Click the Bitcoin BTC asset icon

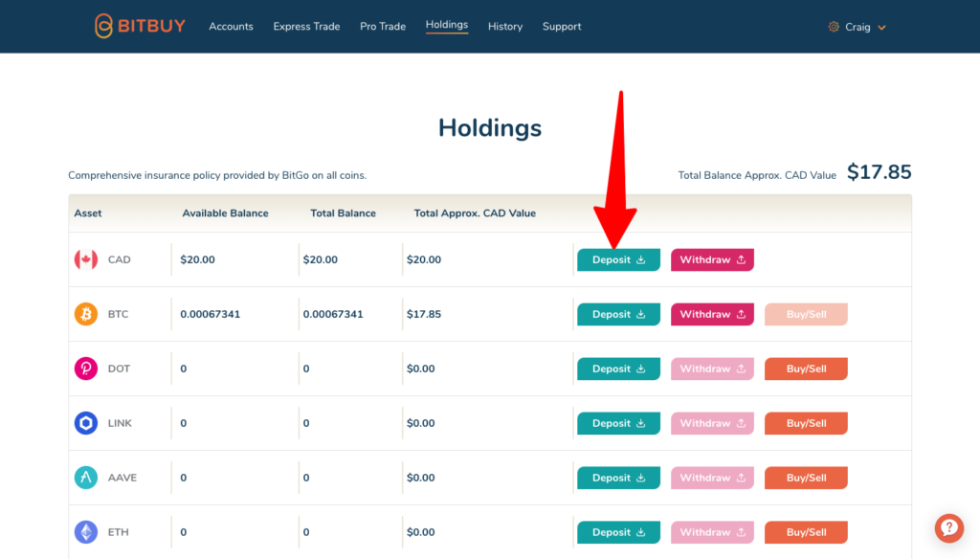click(86, 314)
